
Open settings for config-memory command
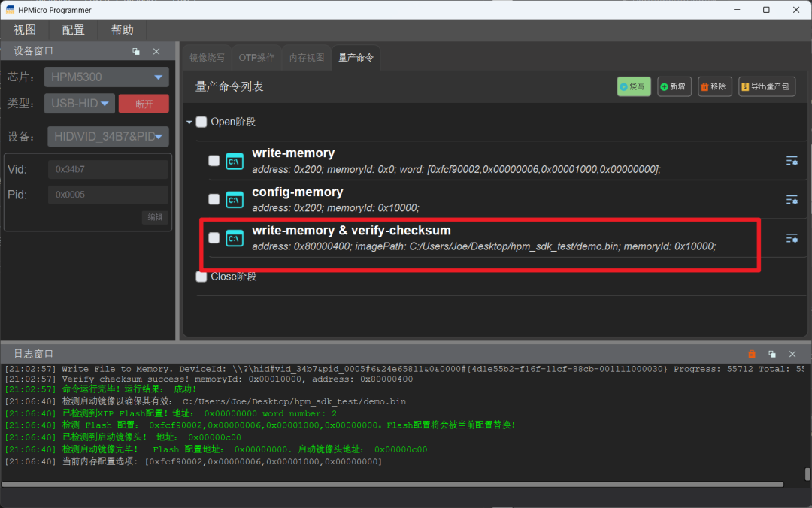click(791, 200)
